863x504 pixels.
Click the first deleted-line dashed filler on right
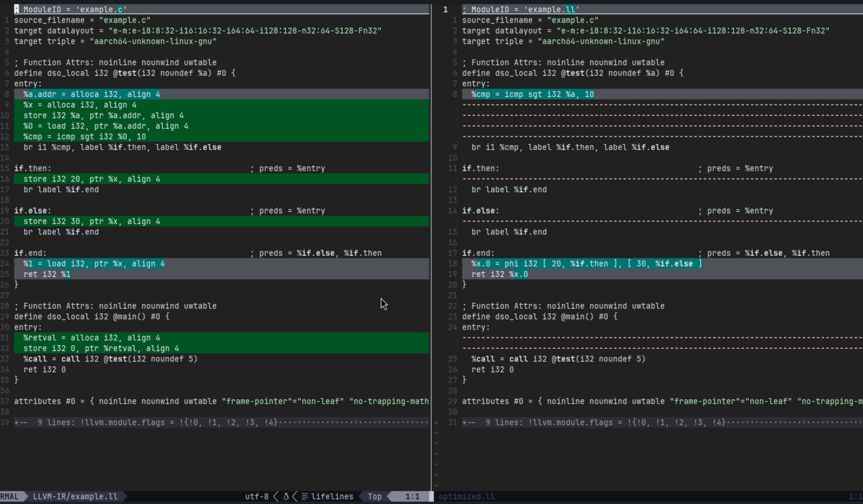click(x=651, y=105)
